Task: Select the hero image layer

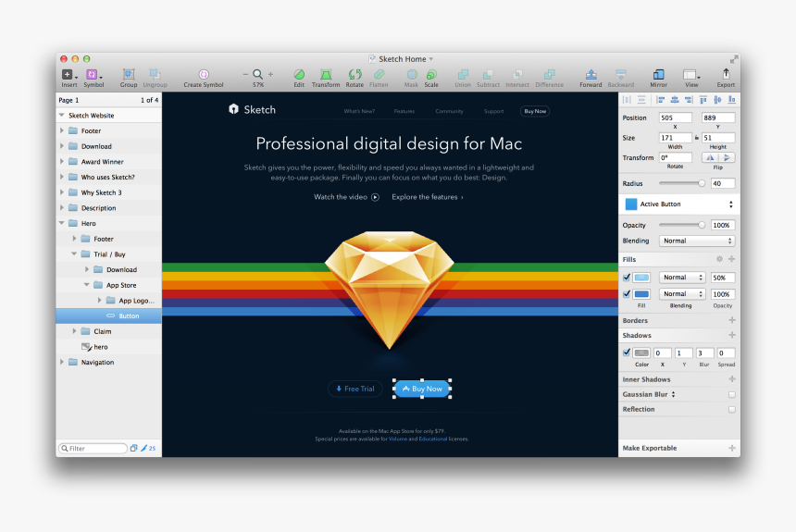Action: click(108, 347)
